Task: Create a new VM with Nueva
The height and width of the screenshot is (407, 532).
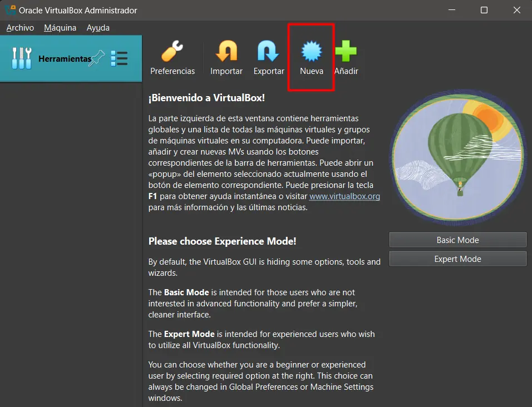Action: [311, 57]
